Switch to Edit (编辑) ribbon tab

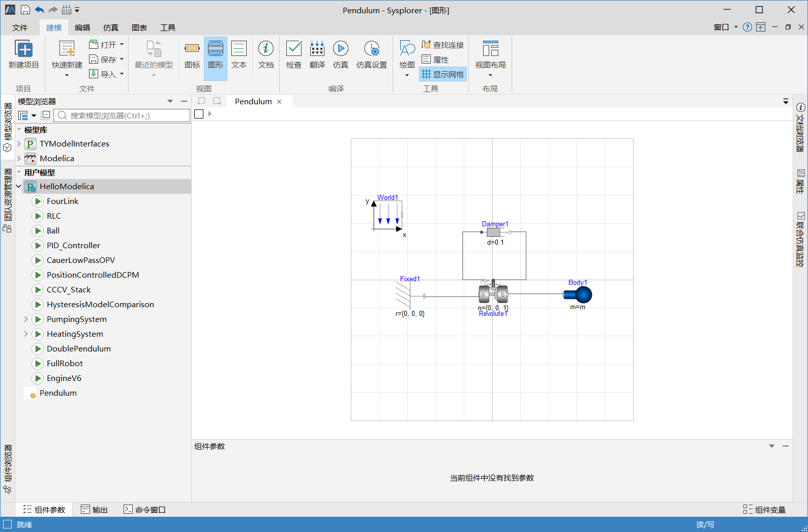pos(82,27)
